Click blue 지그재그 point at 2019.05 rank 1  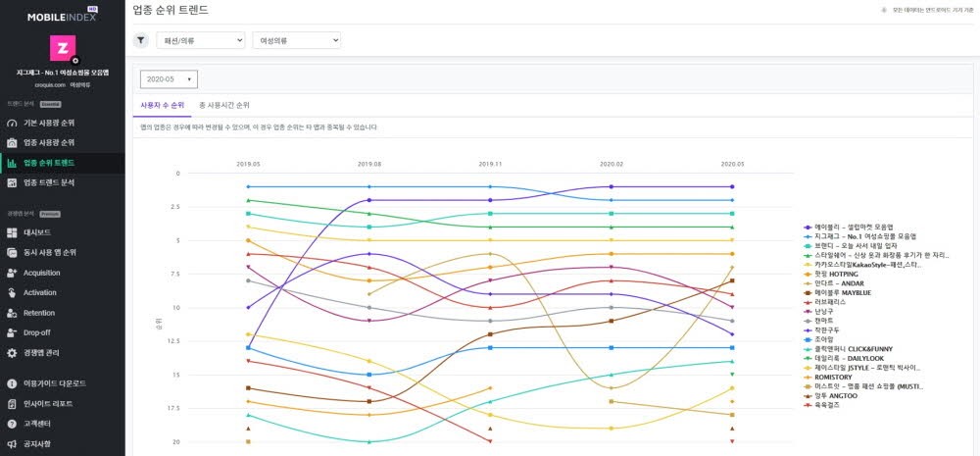point(248,186)
